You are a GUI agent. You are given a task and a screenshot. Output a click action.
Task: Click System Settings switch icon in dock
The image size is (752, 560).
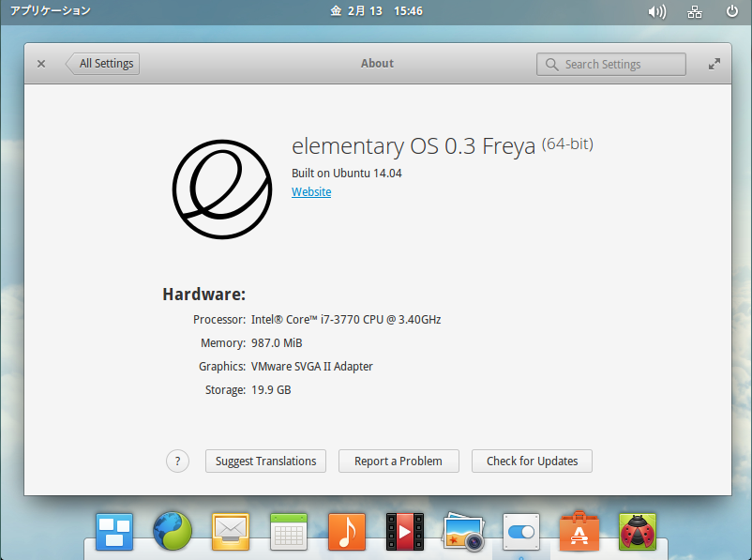click(521, 532)
